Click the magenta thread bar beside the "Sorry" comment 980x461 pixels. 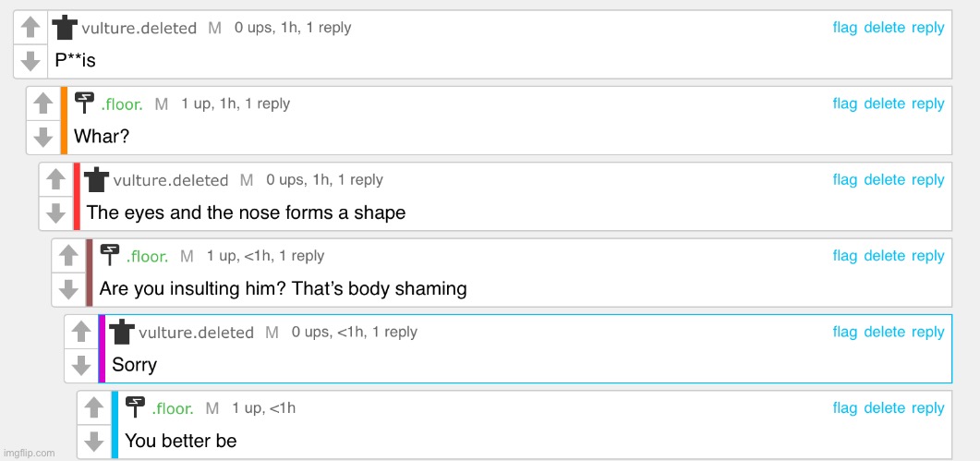102,348
